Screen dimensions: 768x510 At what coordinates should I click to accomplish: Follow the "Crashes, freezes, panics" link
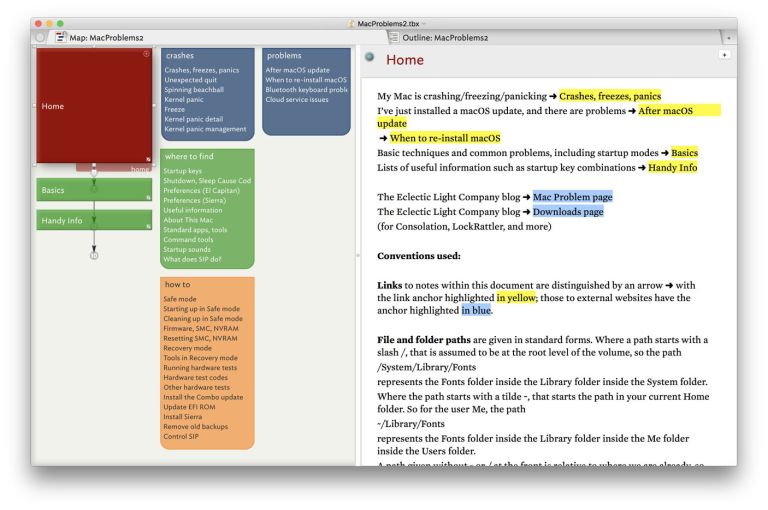coord(610,96)
